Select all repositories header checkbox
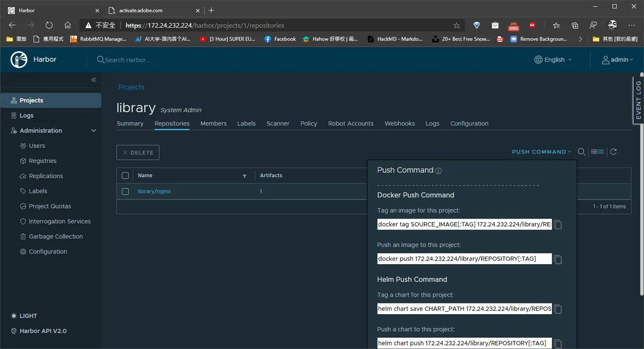The width and height of the screenshot is (644, 349). click(x=125, y=176)
